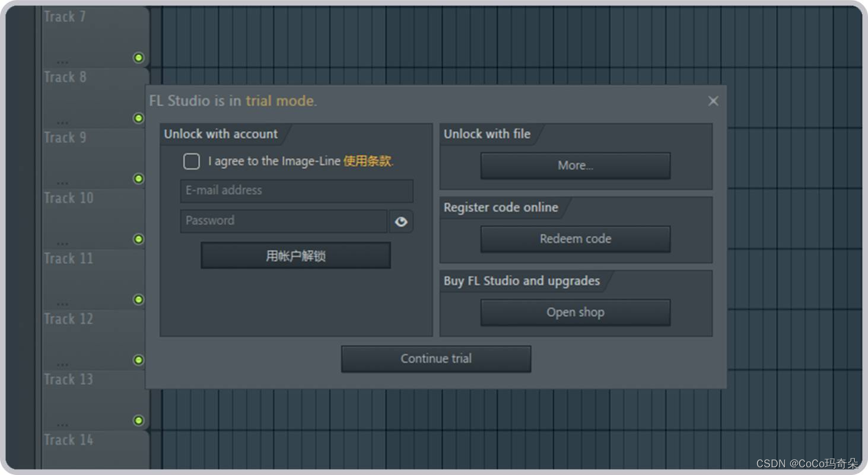Click the trial mode highlighted text

(279, 101)
